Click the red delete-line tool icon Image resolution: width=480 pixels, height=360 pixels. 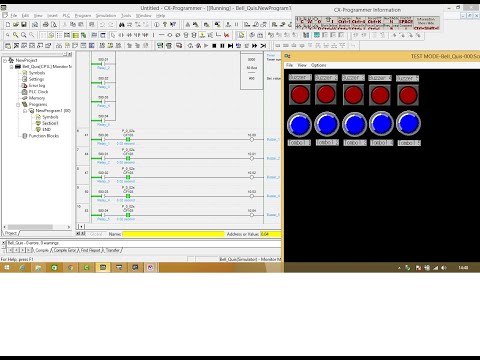[x=227, y=35]
